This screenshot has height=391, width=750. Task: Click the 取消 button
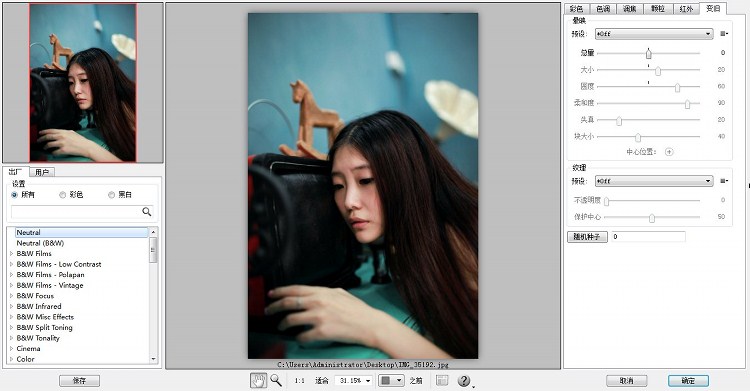627,380
